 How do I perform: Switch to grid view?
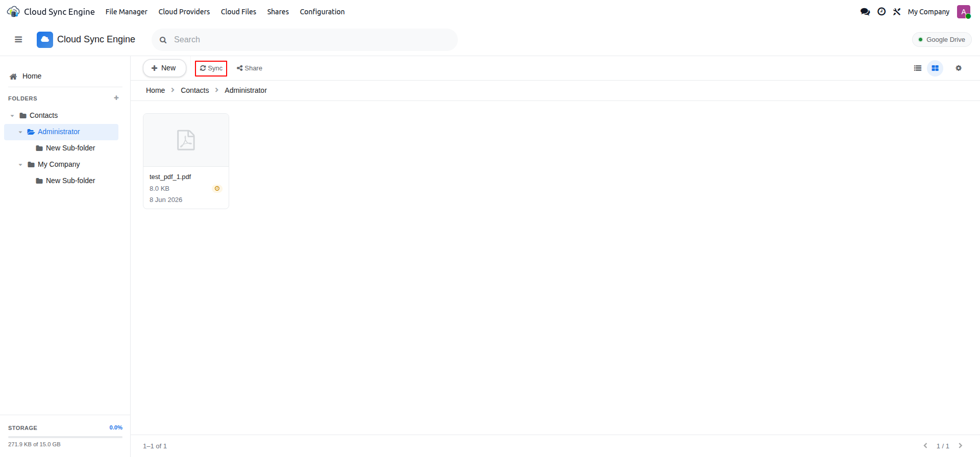pyautogui.click(x=935, y=68)
